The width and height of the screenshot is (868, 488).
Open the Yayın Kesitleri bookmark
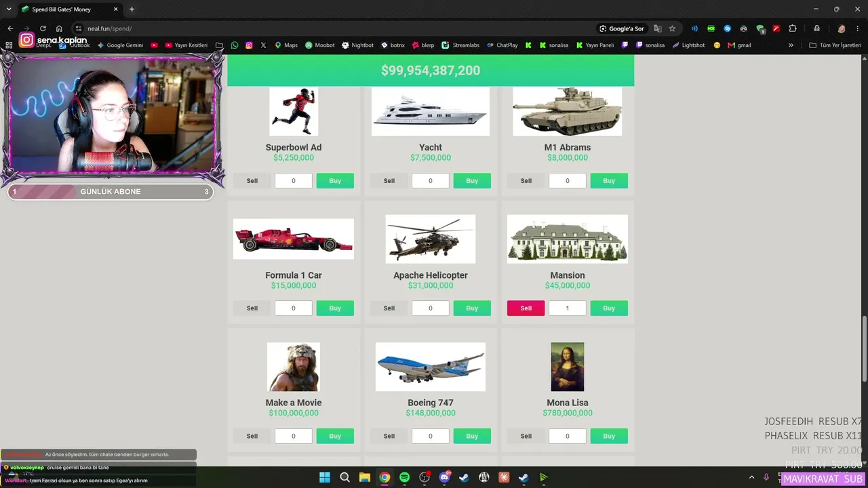click(x=186, y=45)
